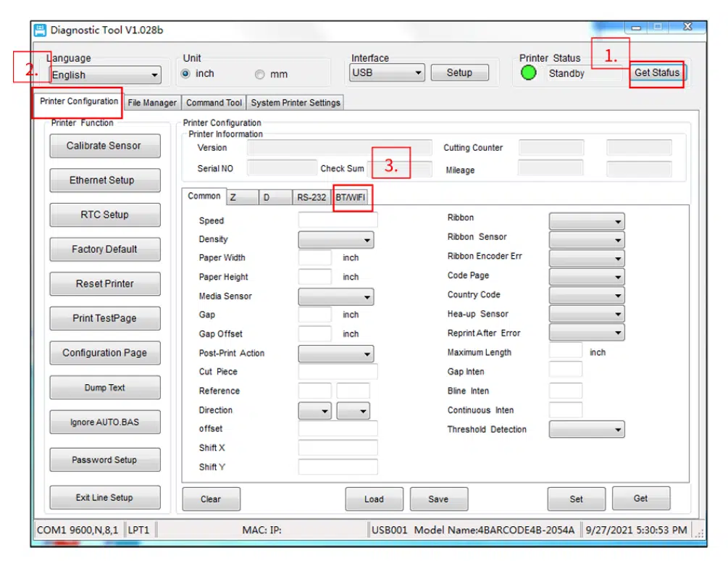Select the mm unit radio button
The image size is (728, 561).
(259, 74)
